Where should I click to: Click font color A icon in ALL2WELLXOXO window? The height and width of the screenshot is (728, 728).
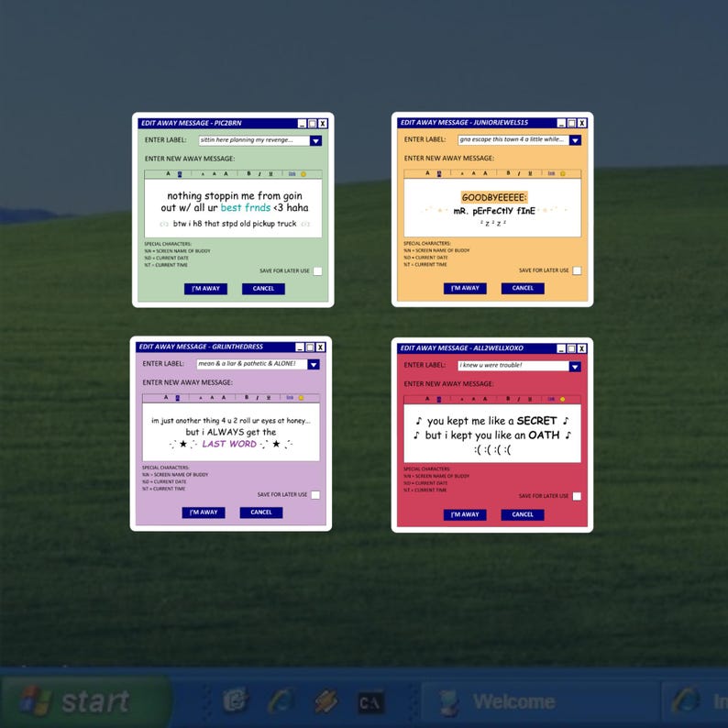tap(427, 399)
